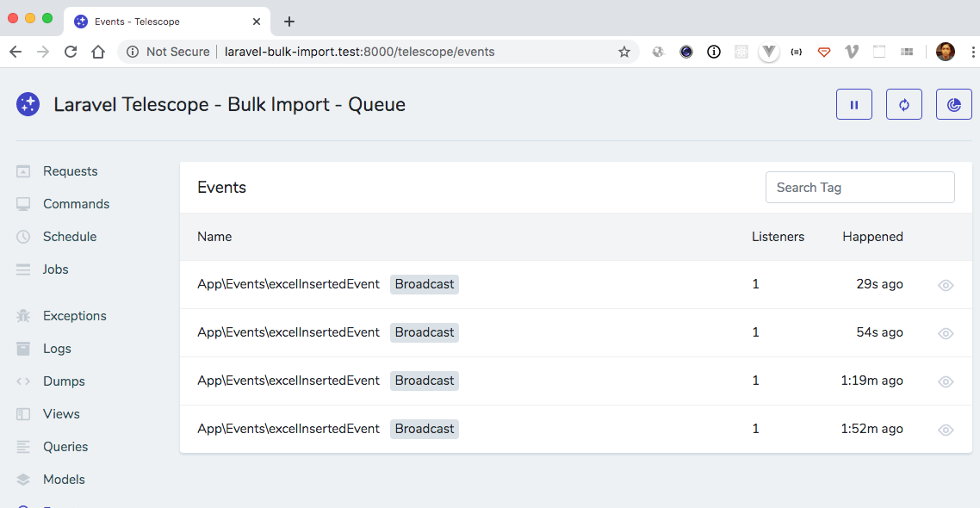Viewport: 980px width, 508px height.
Task: Click the Queries lines icon
Action: click(x=23, y=447)
